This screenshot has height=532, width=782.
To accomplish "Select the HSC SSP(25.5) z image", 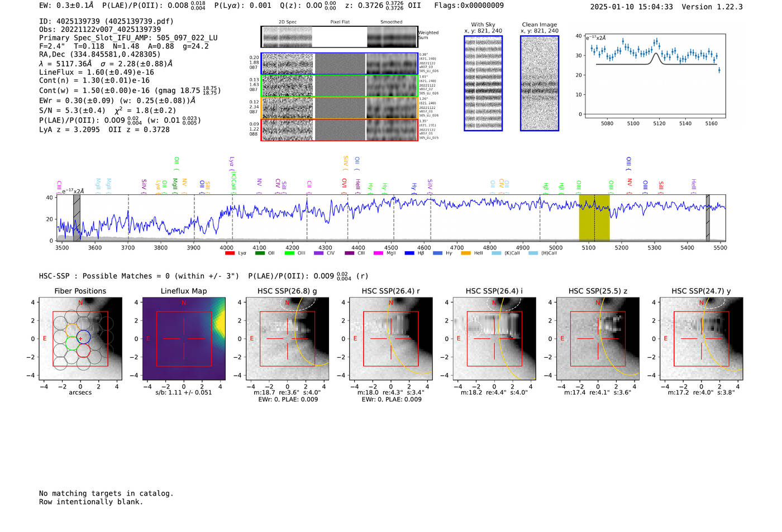I will point(598,339).
